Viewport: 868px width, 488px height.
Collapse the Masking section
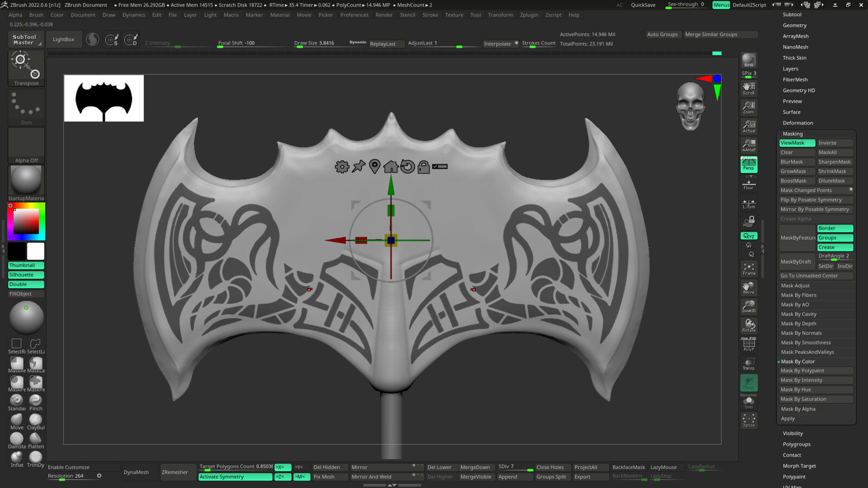point(793,134)
